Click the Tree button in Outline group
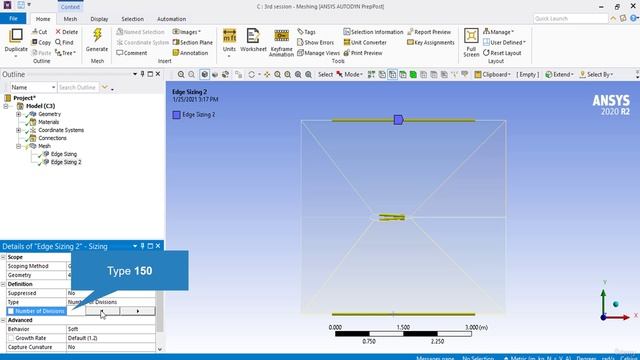640x360 pixels. (65, 53)
